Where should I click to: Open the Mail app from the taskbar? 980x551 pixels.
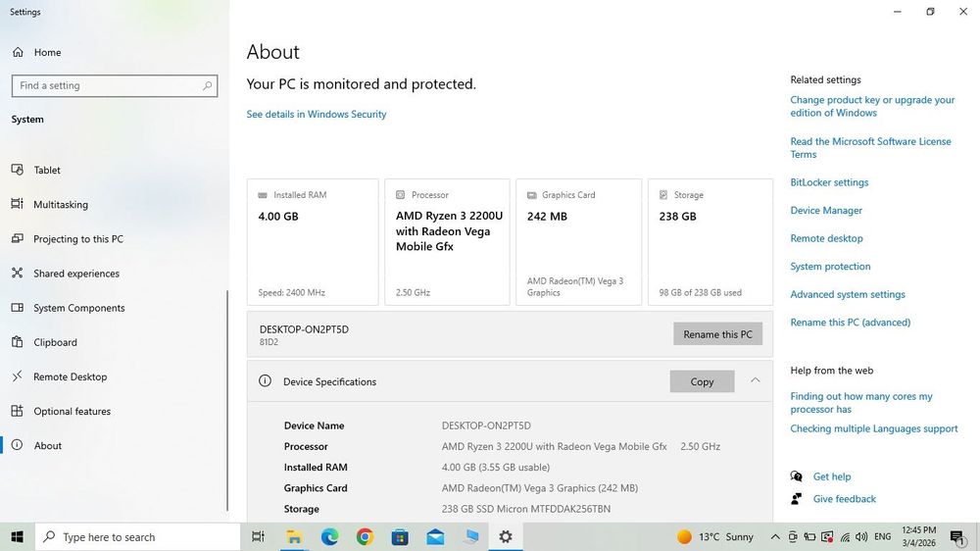pyautogui.click(x=436, y=536)
